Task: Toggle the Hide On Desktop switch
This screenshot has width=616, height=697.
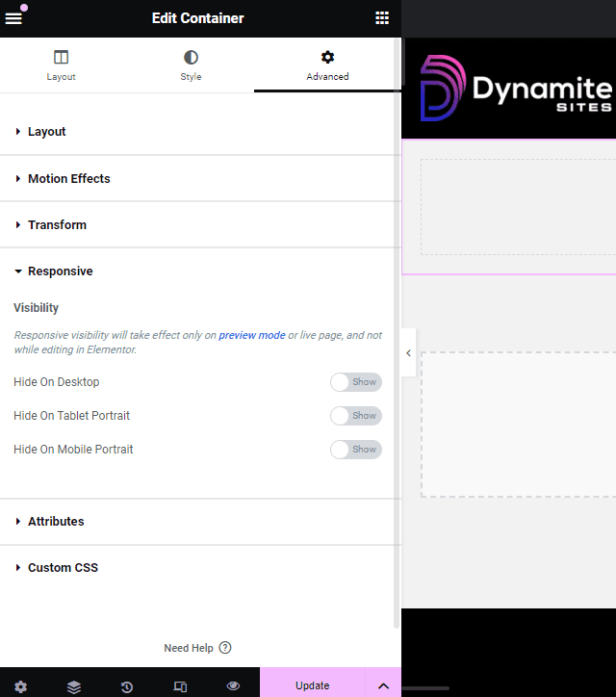Action: (x=355, y=382)
